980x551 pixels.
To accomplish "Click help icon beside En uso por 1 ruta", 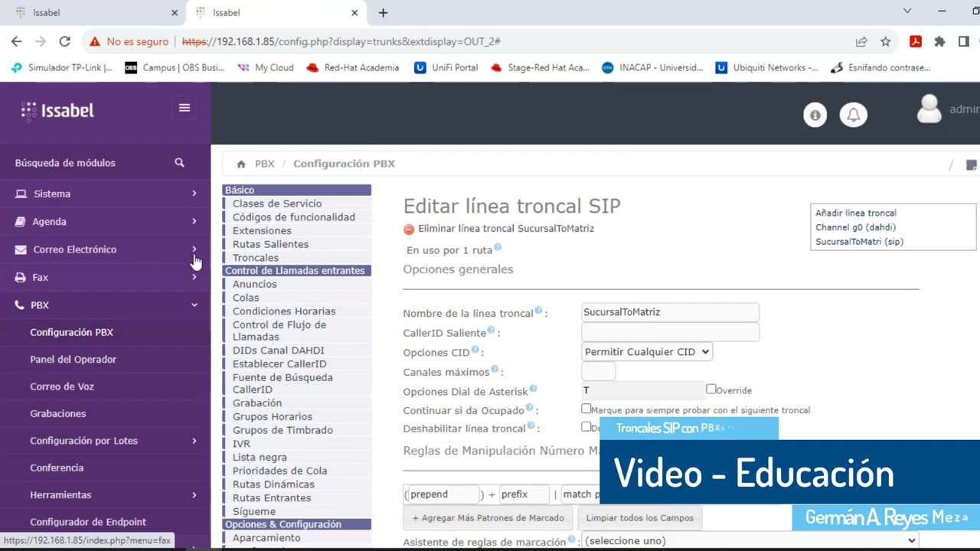I will [x=498, y=247].
